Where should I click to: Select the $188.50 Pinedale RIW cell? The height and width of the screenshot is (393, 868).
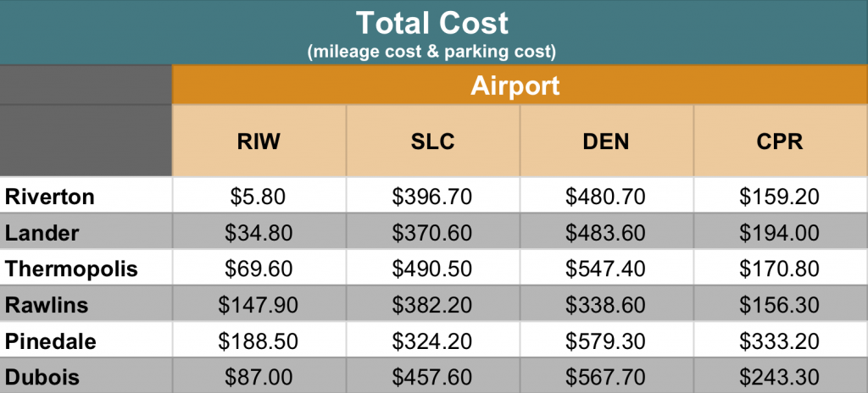(259, 341)
